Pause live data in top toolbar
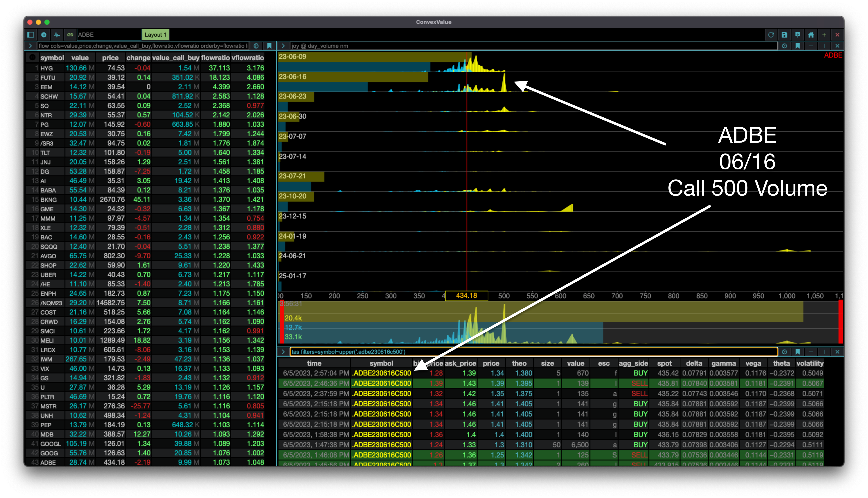 point(44,35)
